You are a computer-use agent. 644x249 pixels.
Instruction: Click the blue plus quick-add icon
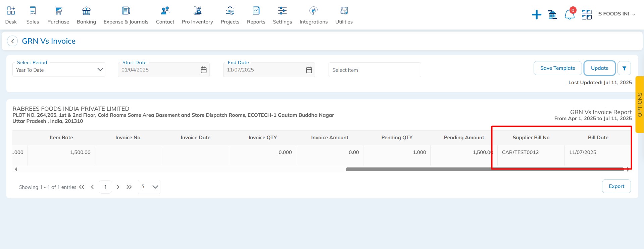point(537,14)
